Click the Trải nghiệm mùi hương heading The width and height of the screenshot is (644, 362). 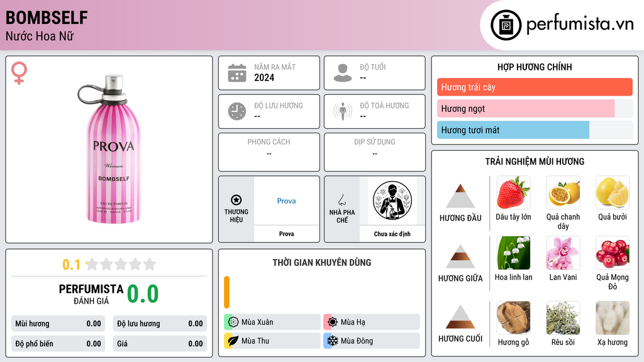[535, 162]
